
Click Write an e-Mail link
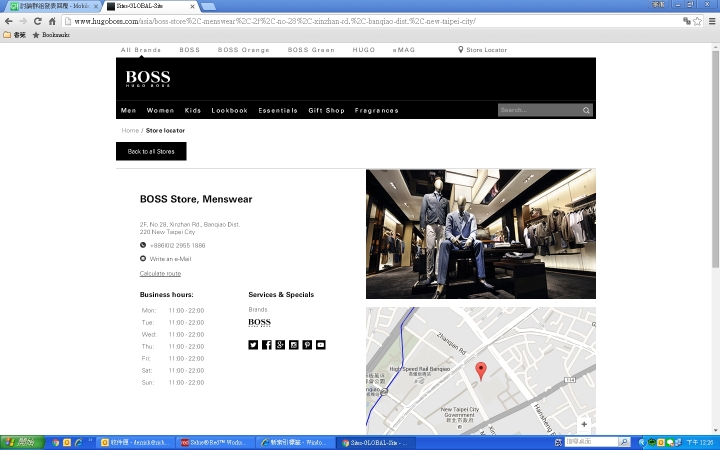click(170, 259)
